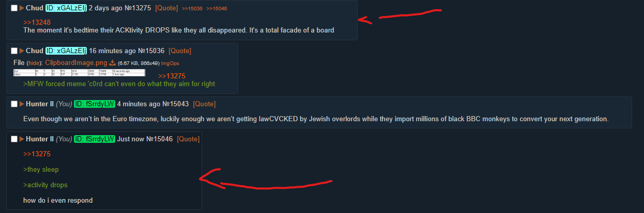
Task: Check the box beside post №15043
Action: click(14, 104)
